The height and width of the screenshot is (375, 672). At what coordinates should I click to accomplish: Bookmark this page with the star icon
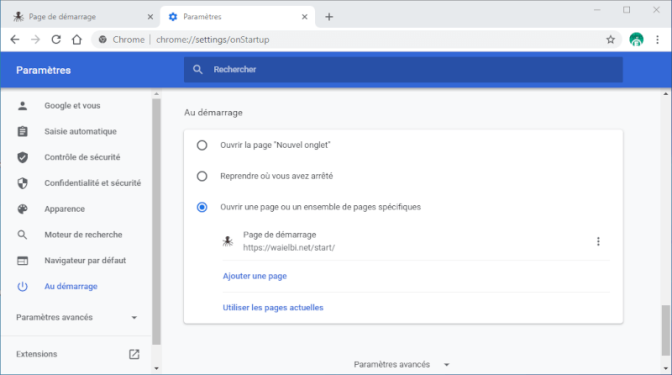tap(610, 40)
